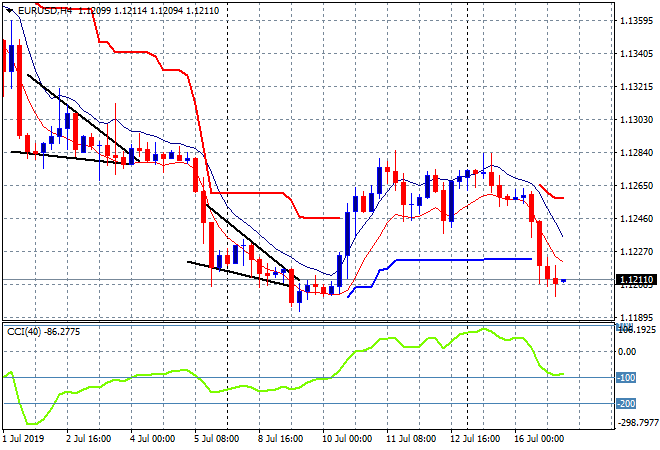Click the OHLC value 1.12110 in header

coord(202,11)
